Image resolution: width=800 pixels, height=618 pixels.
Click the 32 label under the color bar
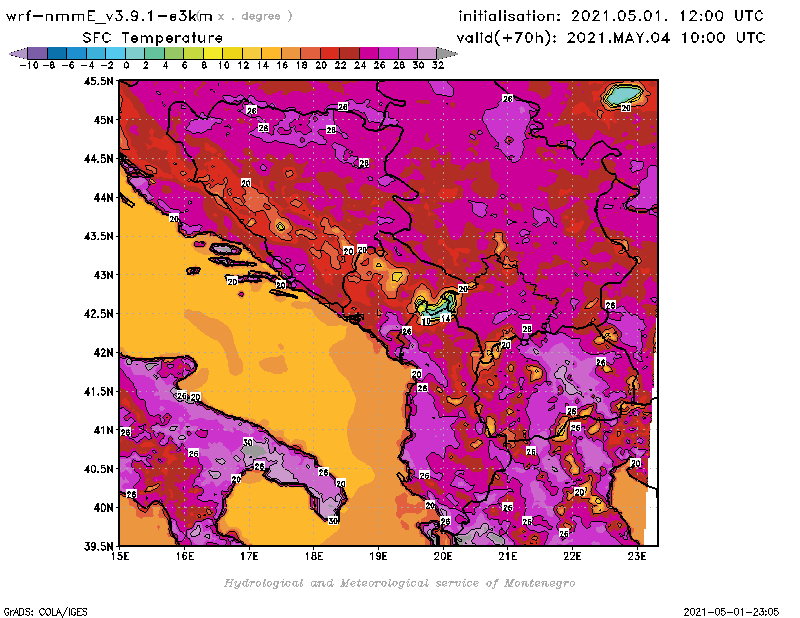[x=438, y=65]
